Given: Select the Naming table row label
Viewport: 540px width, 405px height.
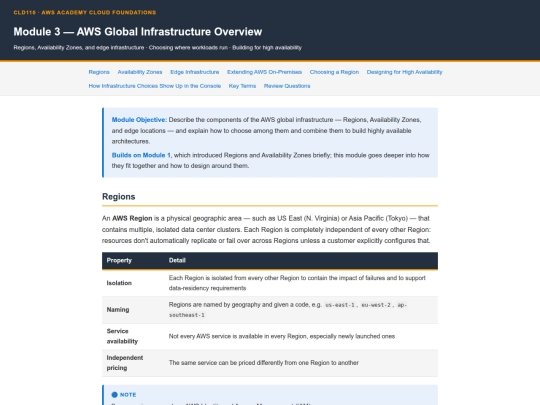Looking at the screenshot, I should 118,310.
